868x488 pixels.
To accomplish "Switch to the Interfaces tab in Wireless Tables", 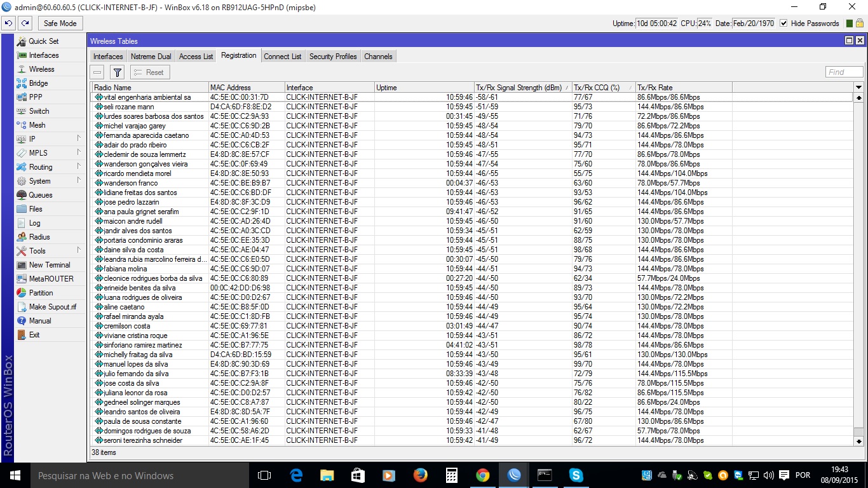I will [108, 57].
